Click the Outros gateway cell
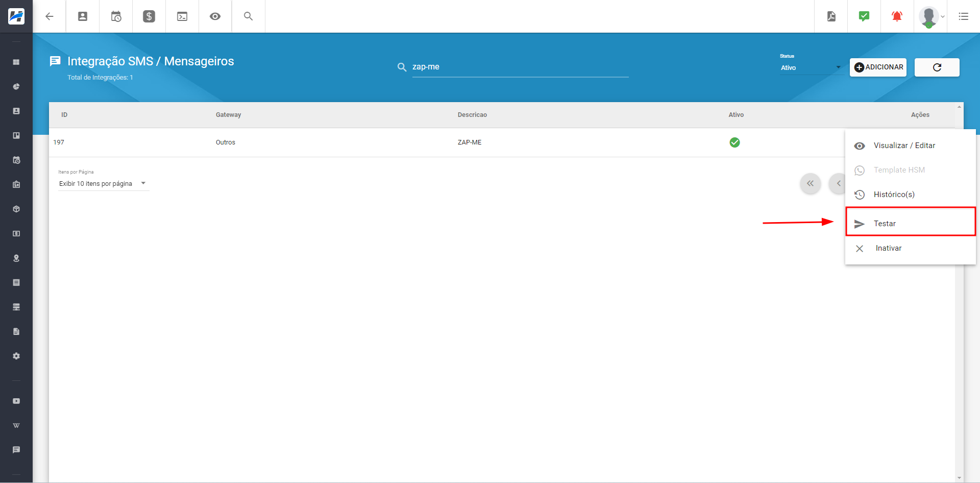This screenshot has height=483, width=980. (225, 142)
